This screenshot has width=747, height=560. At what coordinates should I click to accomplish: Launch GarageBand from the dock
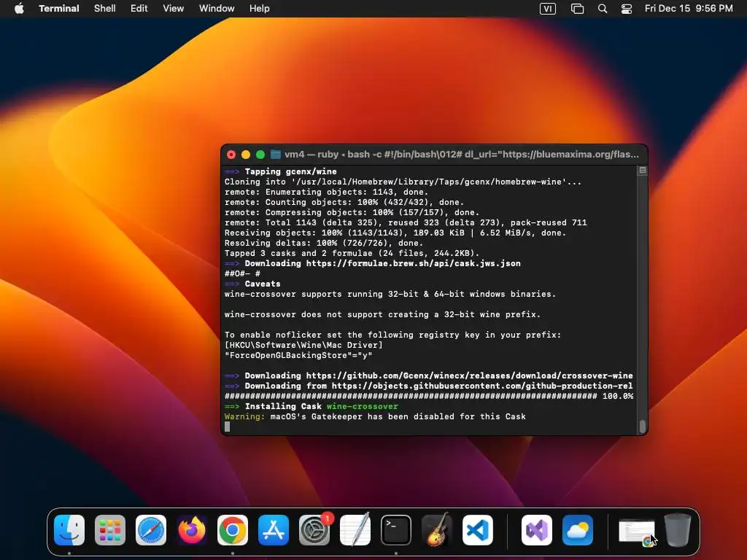click(437, 530)
